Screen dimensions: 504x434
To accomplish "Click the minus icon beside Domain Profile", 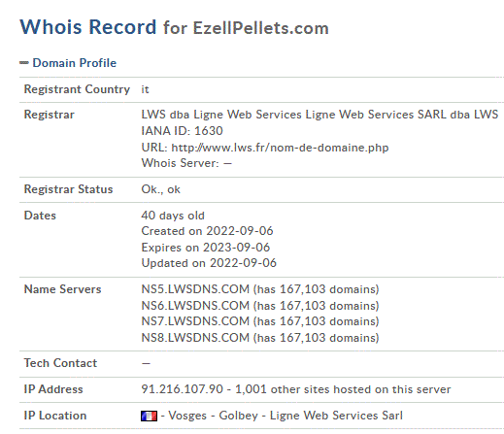I will [x=24, y=63].
